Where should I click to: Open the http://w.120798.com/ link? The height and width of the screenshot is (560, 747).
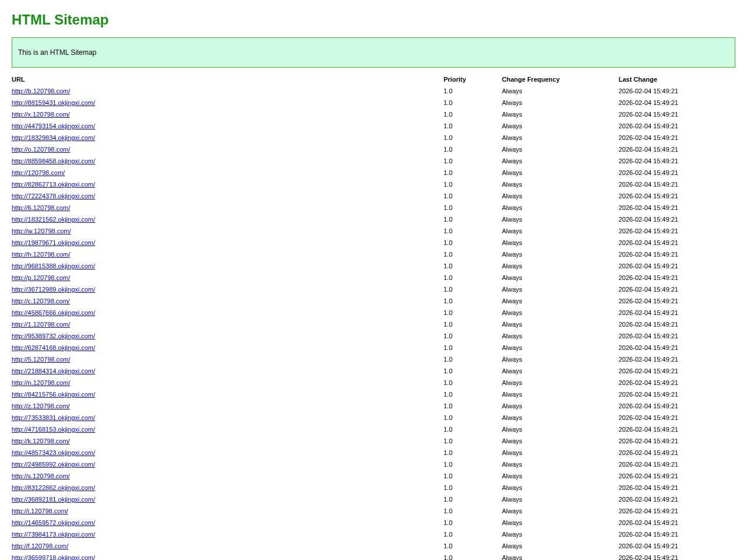[41, 231]
